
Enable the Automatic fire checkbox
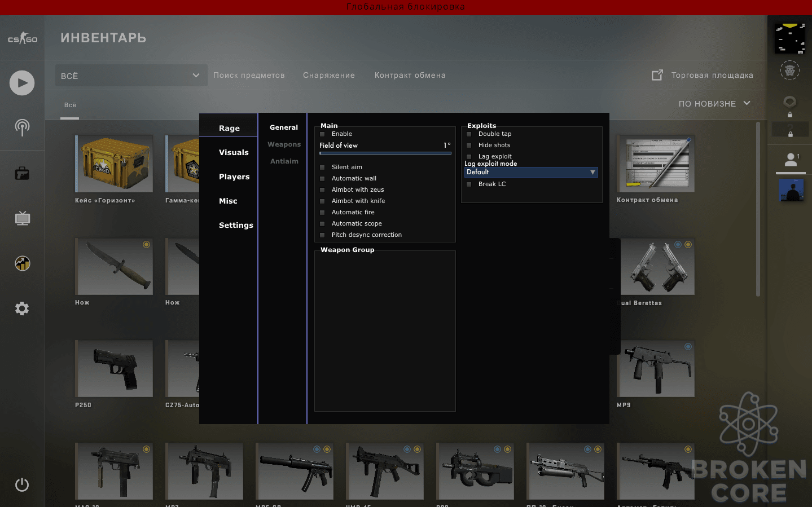coord(323,213)
